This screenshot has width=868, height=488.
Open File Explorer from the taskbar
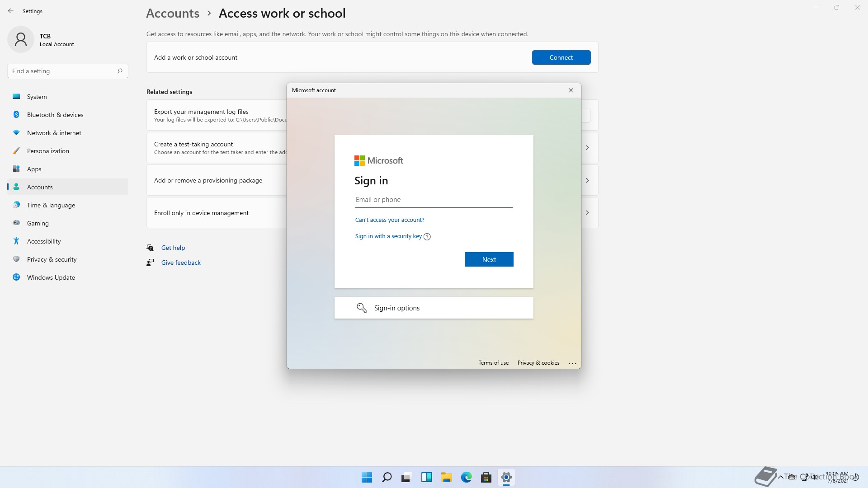point(447,477)
